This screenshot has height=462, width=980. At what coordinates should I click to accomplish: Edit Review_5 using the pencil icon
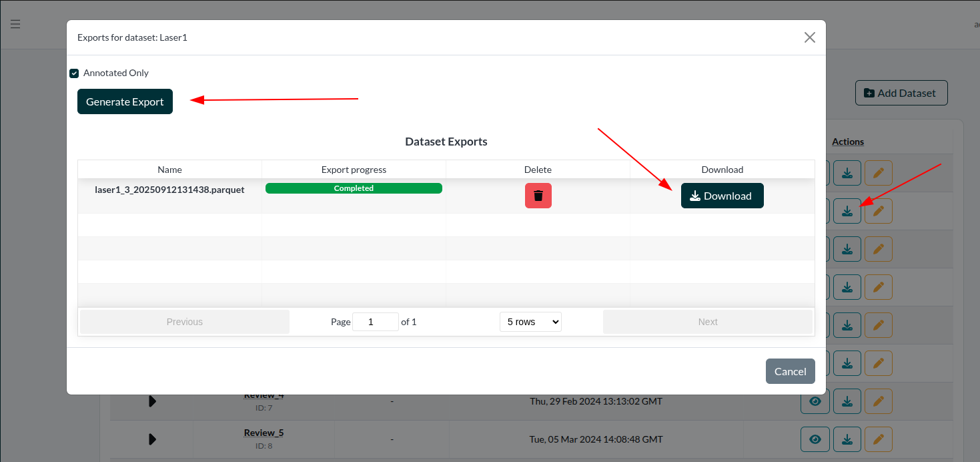(879, 439)
